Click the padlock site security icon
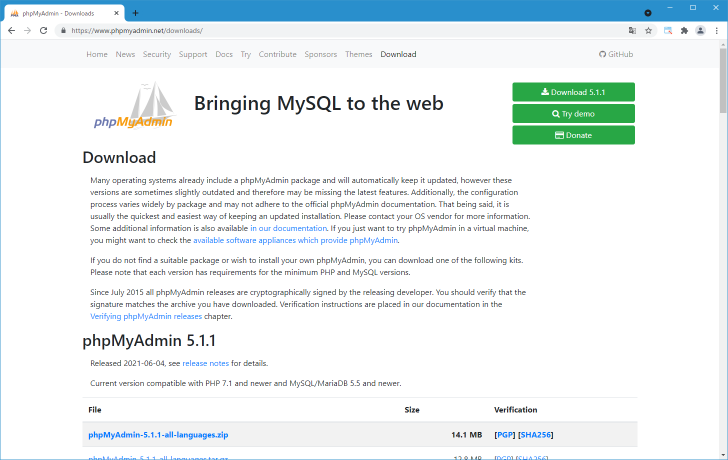 click(64, 31)
